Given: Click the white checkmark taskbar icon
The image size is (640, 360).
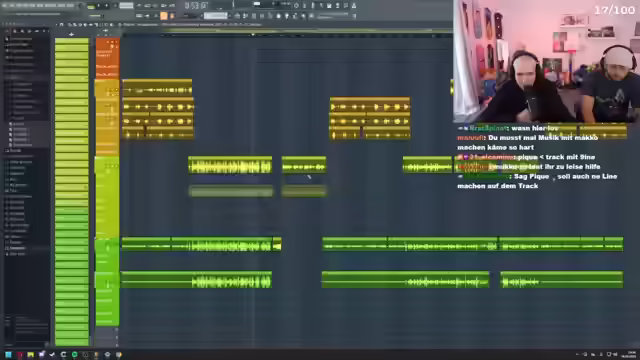Looking at the screenshot, I should [52, 355].
